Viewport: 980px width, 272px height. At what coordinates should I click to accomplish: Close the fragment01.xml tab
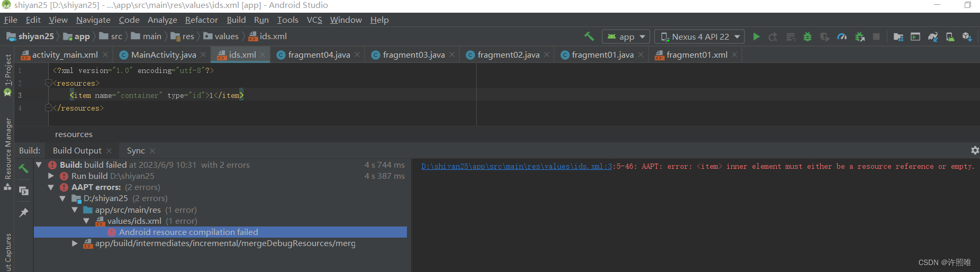pyautogui.click(x=734, y=55)
